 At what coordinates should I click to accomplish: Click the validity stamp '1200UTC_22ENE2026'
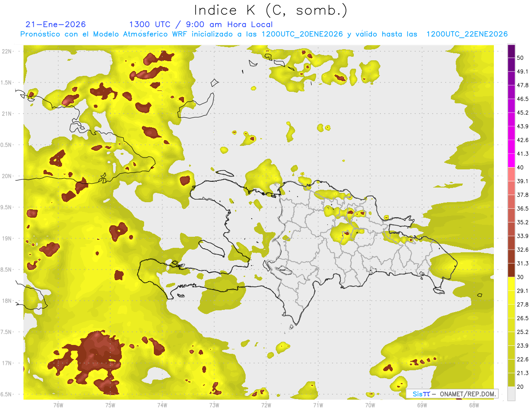[x=467, y=34]
